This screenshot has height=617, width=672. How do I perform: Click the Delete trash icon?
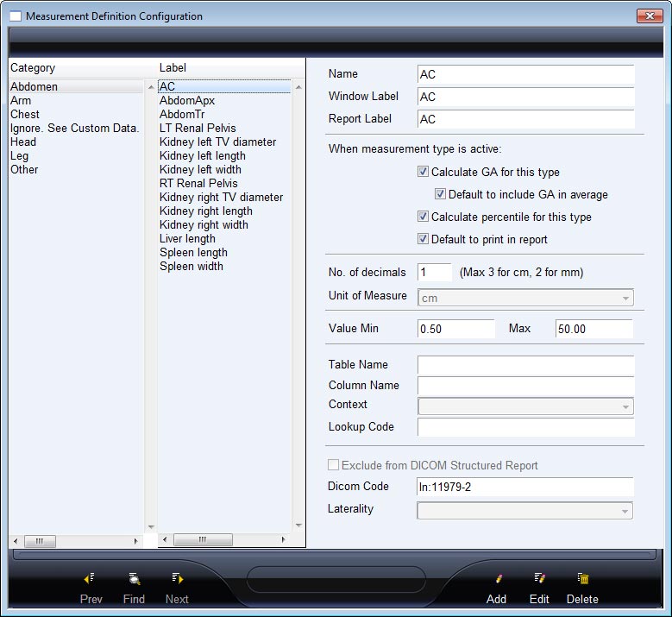tap(583, 579)
